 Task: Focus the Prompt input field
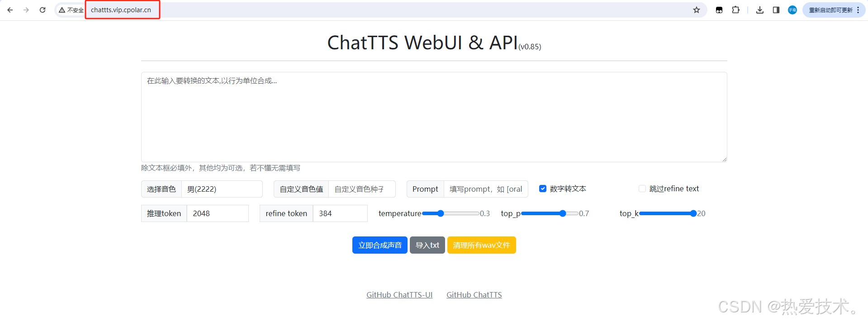pyautogui.click(x=486, y=189)
